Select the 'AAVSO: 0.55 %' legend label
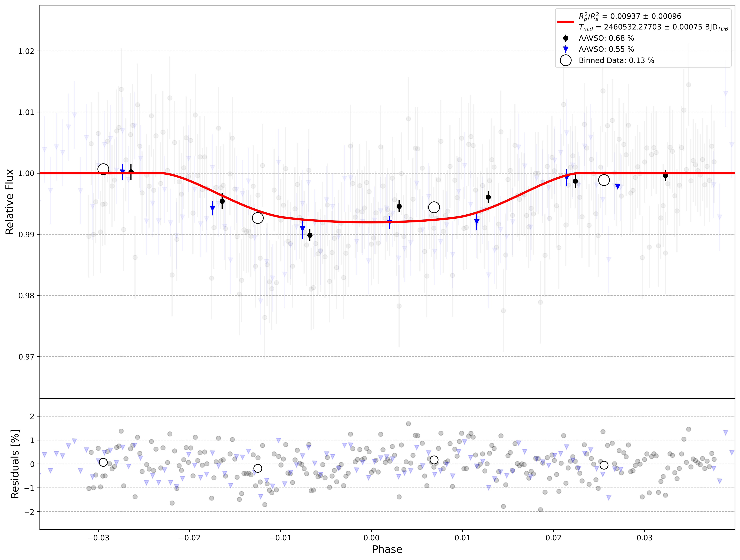 (x=606, y=49)
